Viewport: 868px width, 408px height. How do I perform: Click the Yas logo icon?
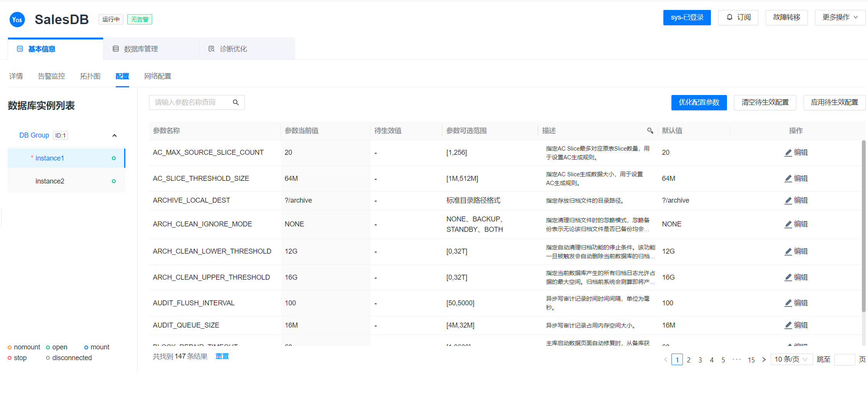coord(17,19)
